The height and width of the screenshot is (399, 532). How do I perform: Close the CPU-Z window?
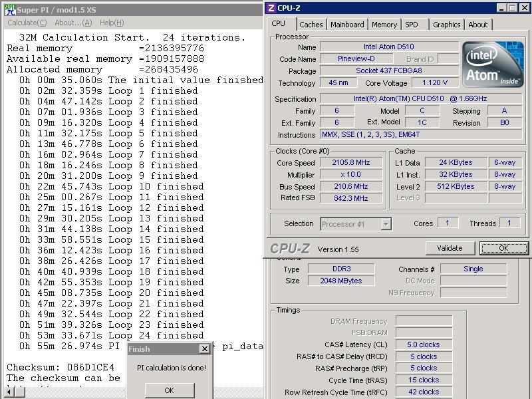click(524, 8)
